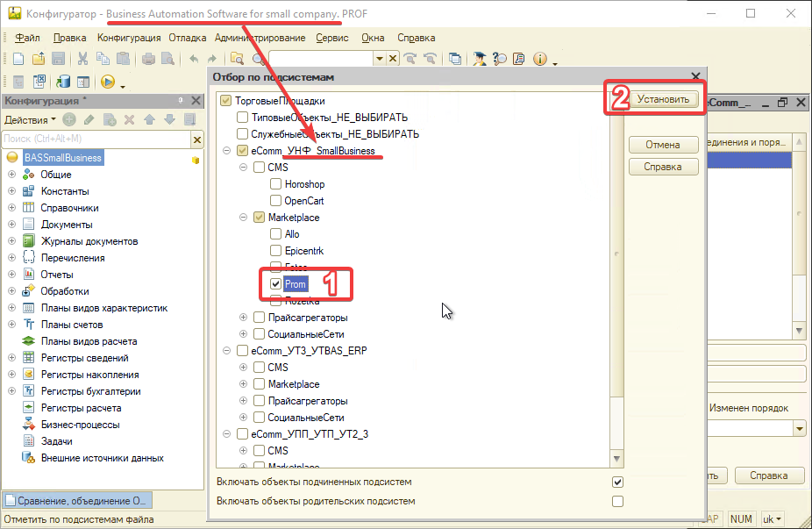This screenshot has width=812, height=529.
Task: Open the Действия dropdown in Configuration panel
Action: 30,119
